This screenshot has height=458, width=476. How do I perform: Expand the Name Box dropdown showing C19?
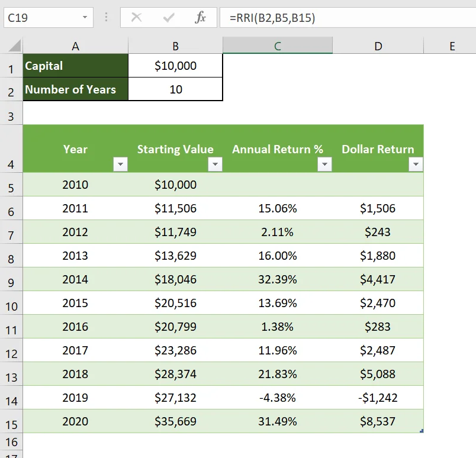pos(83,17)
